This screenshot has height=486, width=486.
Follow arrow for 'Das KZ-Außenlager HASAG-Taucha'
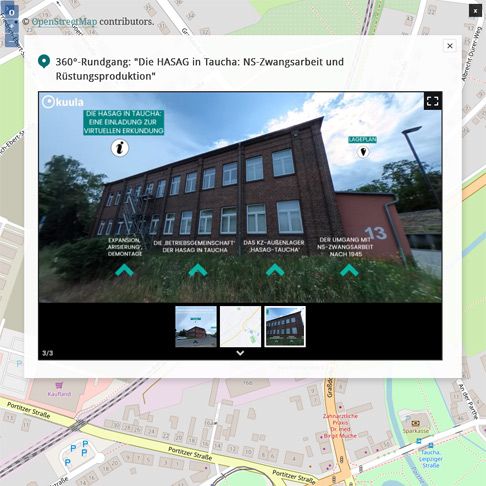tap(275, 270)
